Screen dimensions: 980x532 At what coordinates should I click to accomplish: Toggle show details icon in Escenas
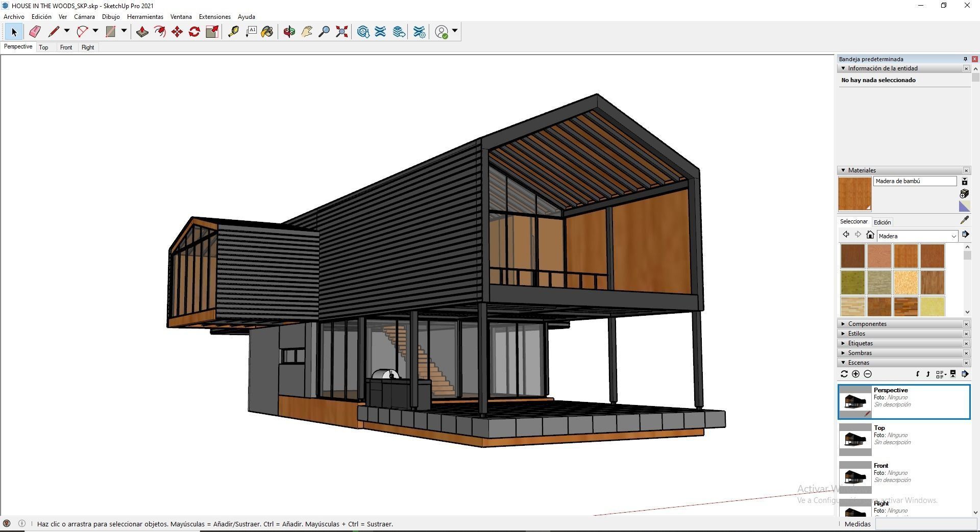click(952, 374)
